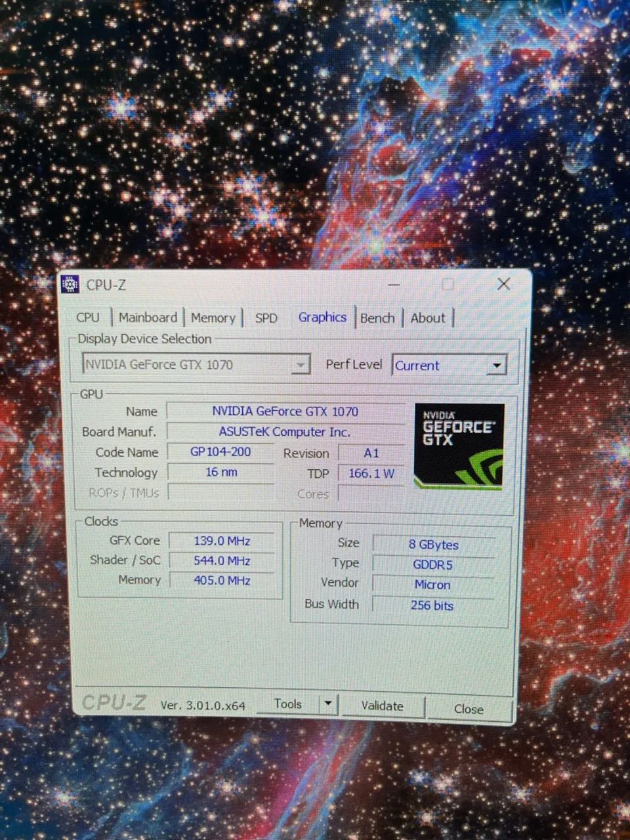This screenshot has width=630, height=840.
Task: Click the empty Cores field
Action: coord(371,493)
